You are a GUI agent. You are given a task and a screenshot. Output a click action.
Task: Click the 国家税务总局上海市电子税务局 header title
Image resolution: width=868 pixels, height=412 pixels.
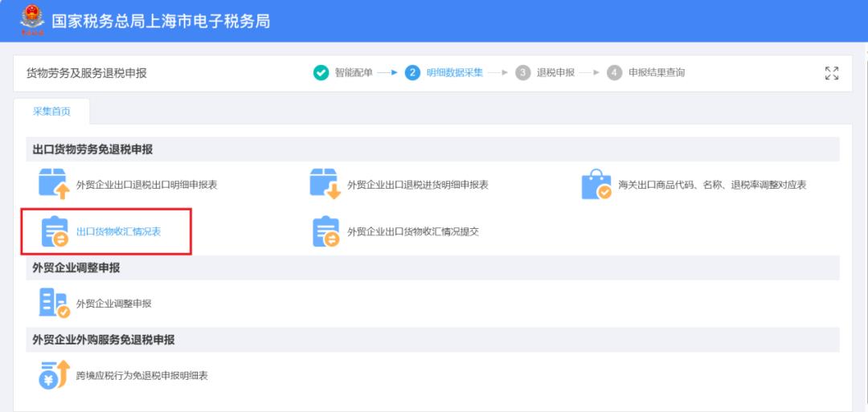[x=161, y=22]
